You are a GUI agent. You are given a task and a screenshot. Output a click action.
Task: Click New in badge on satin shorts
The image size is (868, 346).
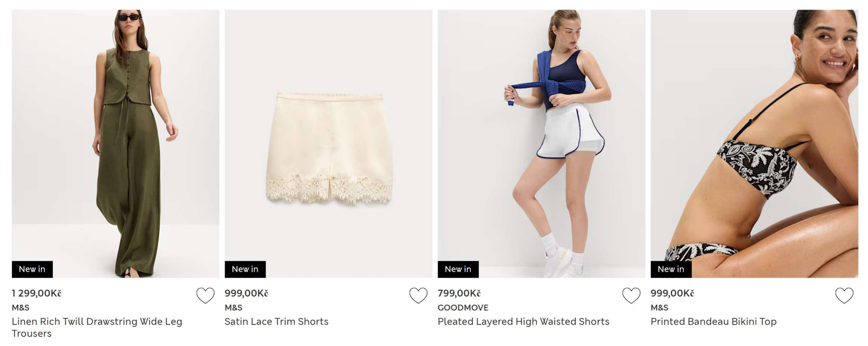tap(245, 269)
